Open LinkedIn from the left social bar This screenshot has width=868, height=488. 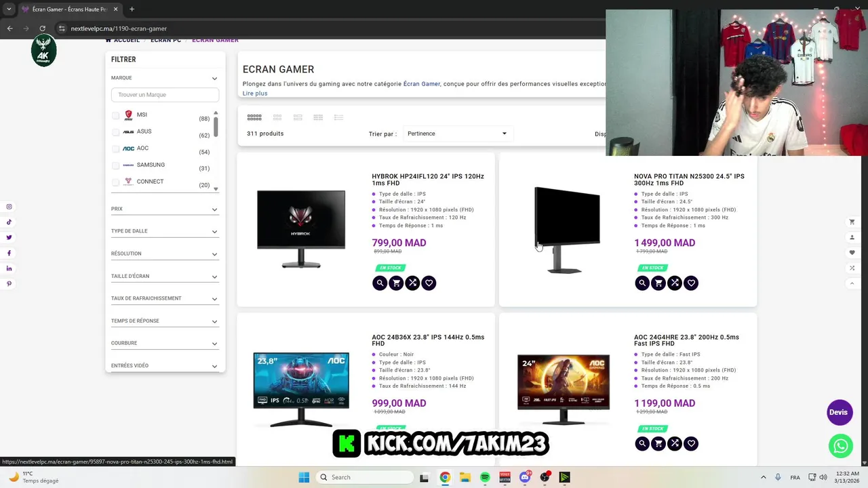point(9,268)
